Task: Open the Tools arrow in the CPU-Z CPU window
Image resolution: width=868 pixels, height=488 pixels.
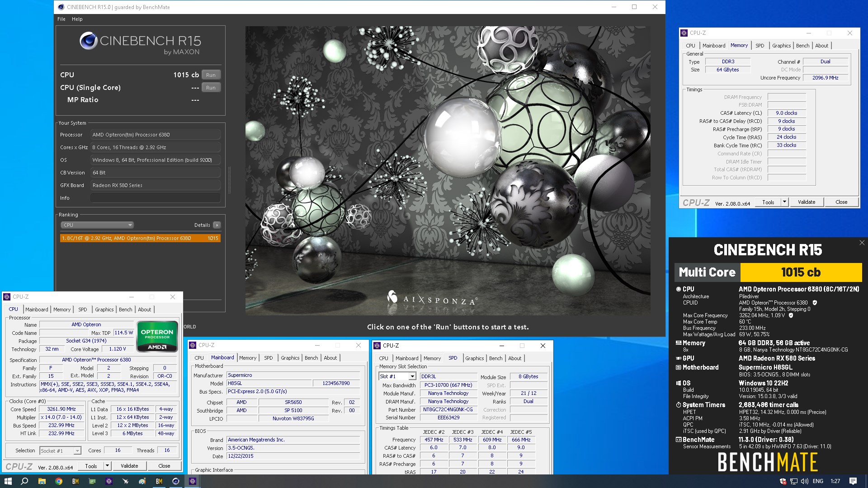Action: pos(107,466)
